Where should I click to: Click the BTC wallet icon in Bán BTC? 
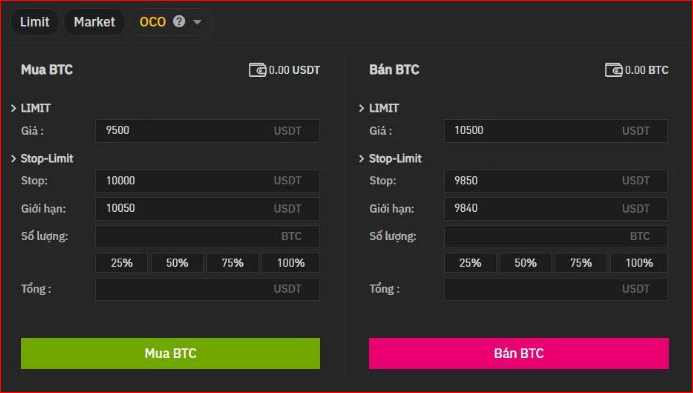tap(613, 70)
